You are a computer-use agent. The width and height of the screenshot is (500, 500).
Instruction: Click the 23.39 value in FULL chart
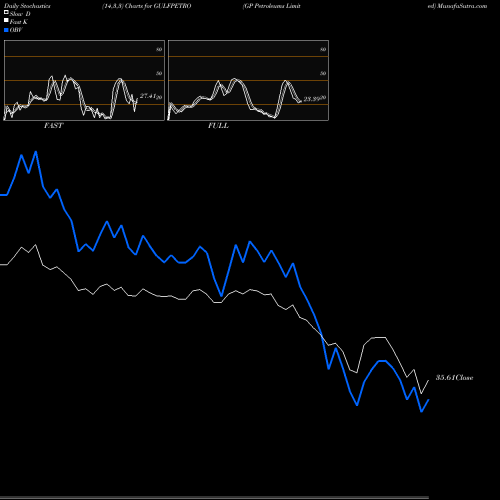[312, 99]
